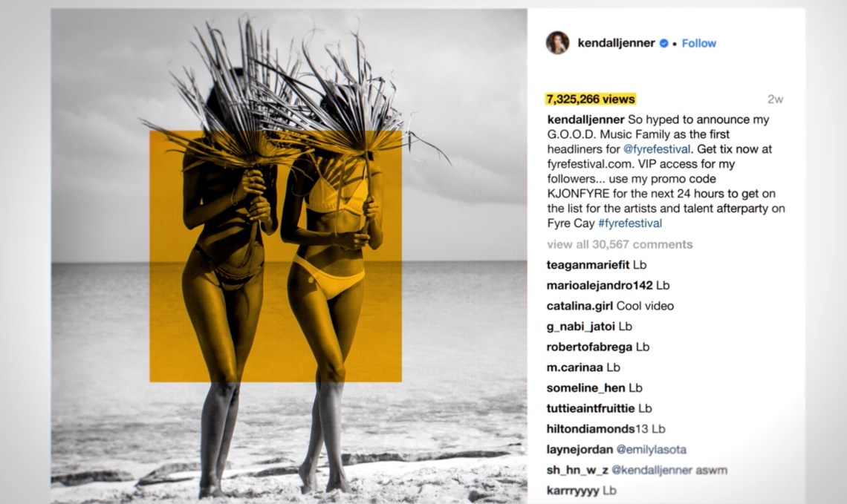This screenshot has height=504, width=847.
Task: Open commenter catalina.girl's profile
Action: [580, 306]
